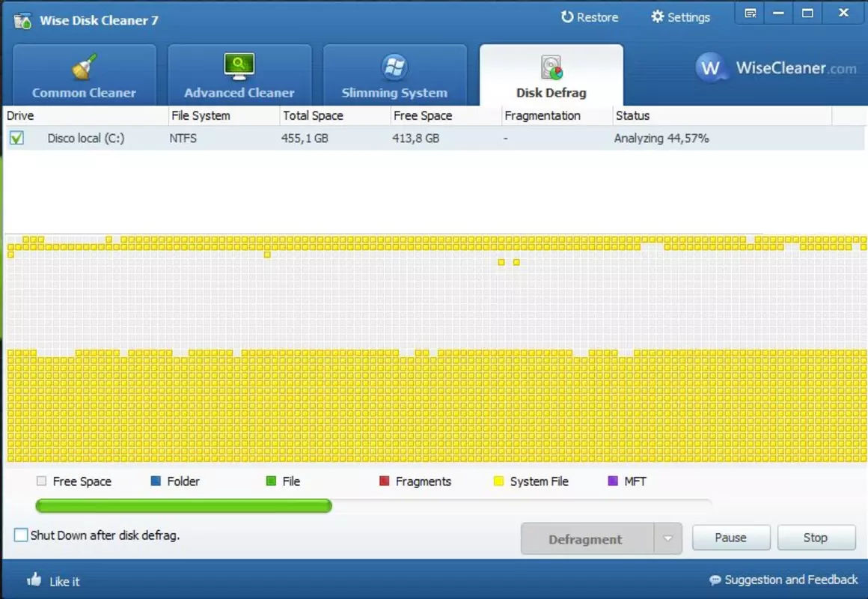This screenshot has height=599, width=868.
Task: Click the green analysis progress bar
Action: click(184, 505)
